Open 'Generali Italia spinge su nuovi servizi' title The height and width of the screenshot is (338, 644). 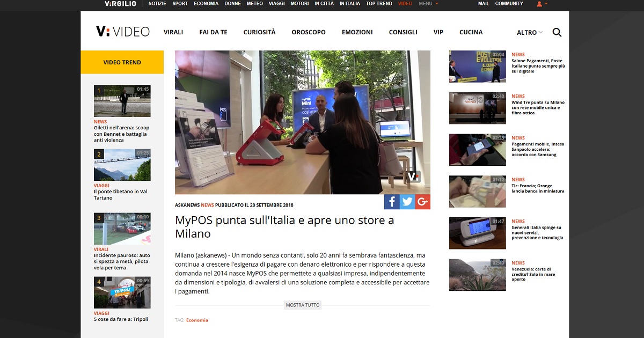pos(537,232)
